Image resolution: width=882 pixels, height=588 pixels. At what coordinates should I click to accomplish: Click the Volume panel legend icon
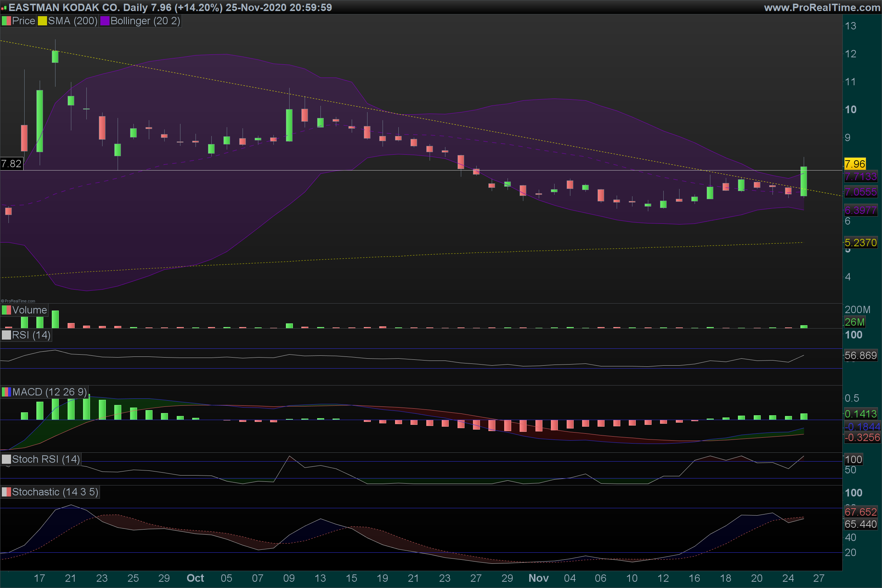[x=6, y=310]
